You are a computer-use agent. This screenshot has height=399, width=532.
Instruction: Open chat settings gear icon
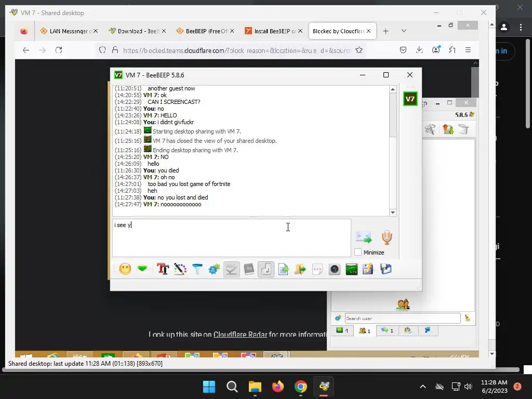tap(214, 269)
